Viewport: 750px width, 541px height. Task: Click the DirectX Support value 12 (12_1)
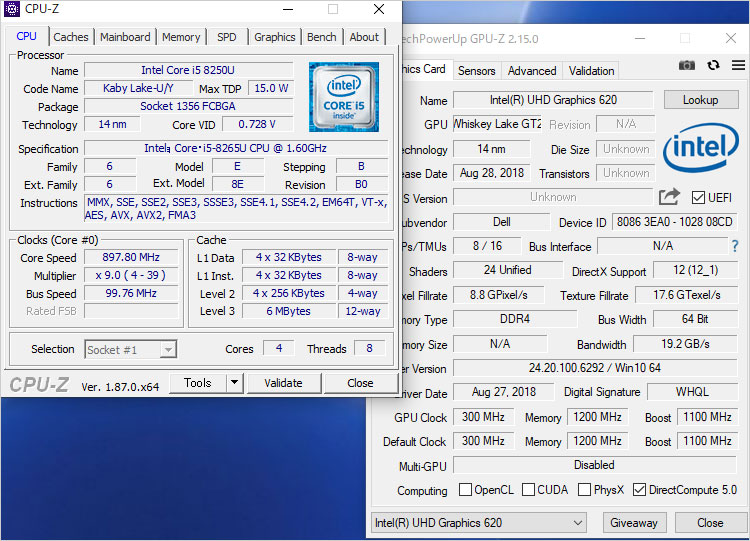point(695,270)
